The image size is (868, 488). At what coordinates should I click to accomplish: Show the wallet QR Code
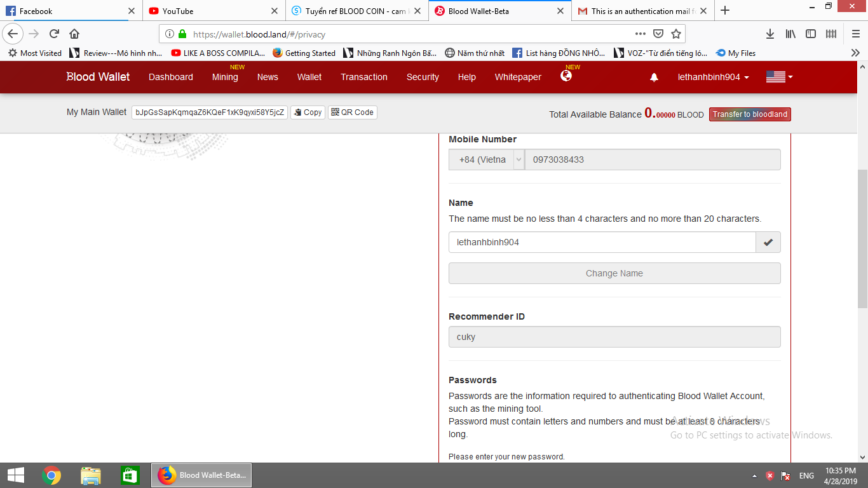353,112
